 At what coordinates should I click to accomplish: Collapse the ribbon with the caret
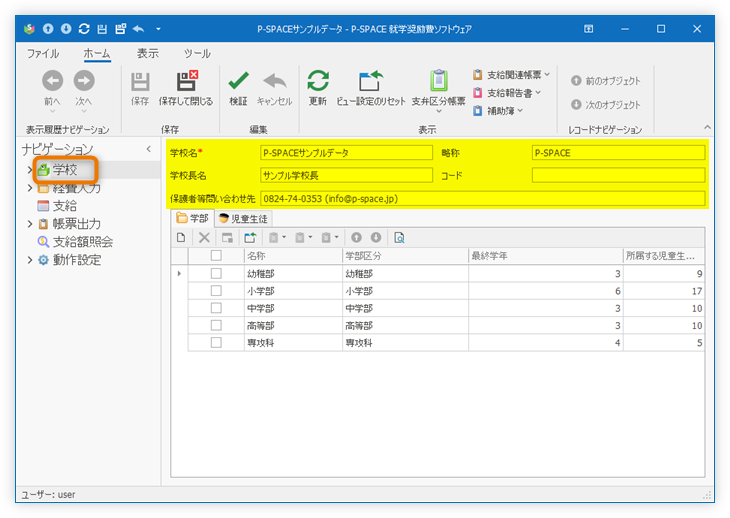[x=707, y=127]
